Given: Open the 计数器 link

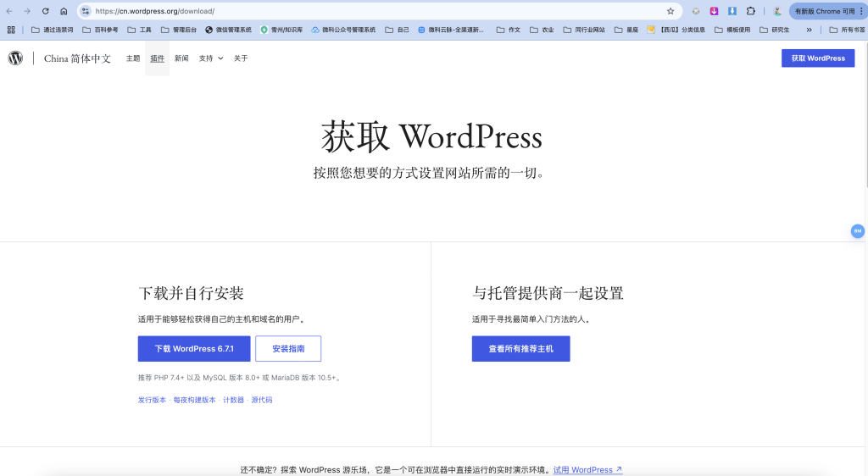Looking at the screenshot, I should pyautogui.click(x=234, y=400).
